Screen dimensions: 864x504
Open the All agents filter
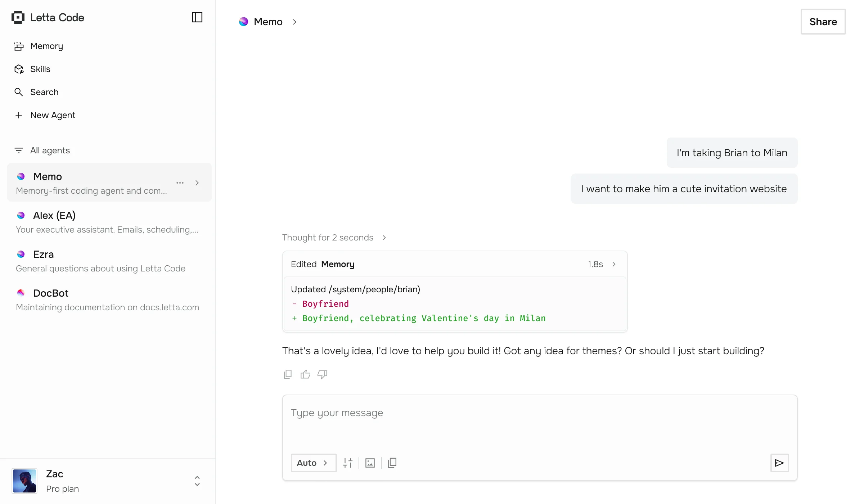[x=50, y=150]
